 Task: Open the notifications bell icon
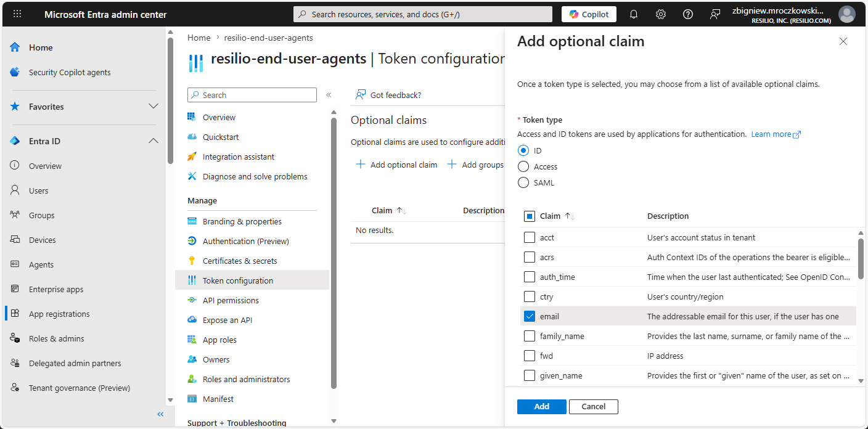(x=634, y=14)
